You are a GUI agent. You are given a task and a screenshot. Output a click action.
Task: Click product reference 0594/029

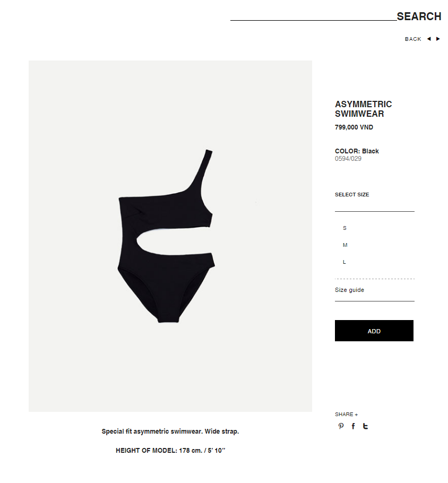348,159
